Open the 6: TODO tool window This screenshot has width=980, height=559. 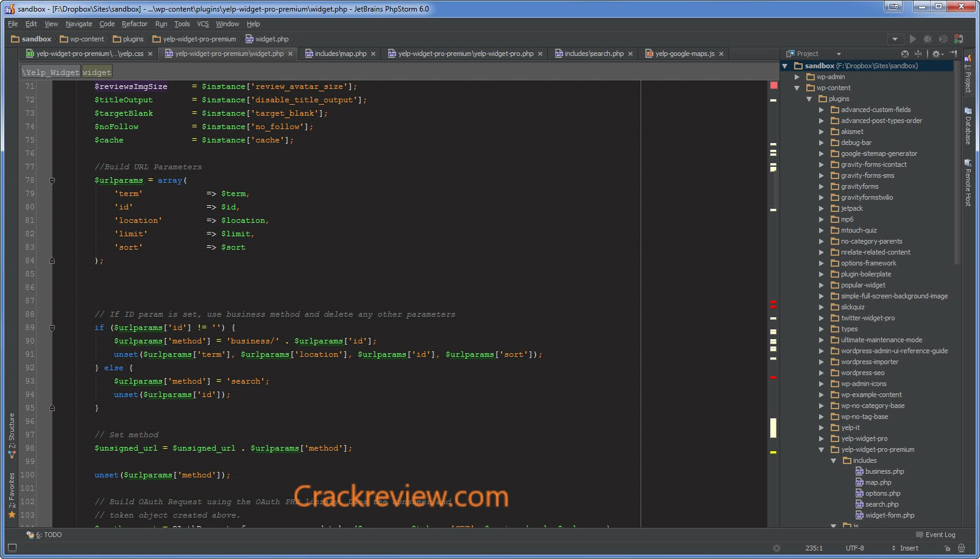[44, 535]
